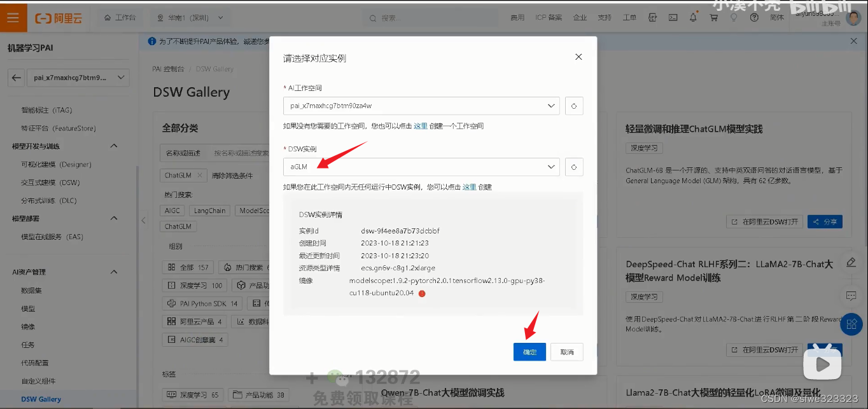
Task: Select the 深度学习 65 tag
Action: (192, 395)
